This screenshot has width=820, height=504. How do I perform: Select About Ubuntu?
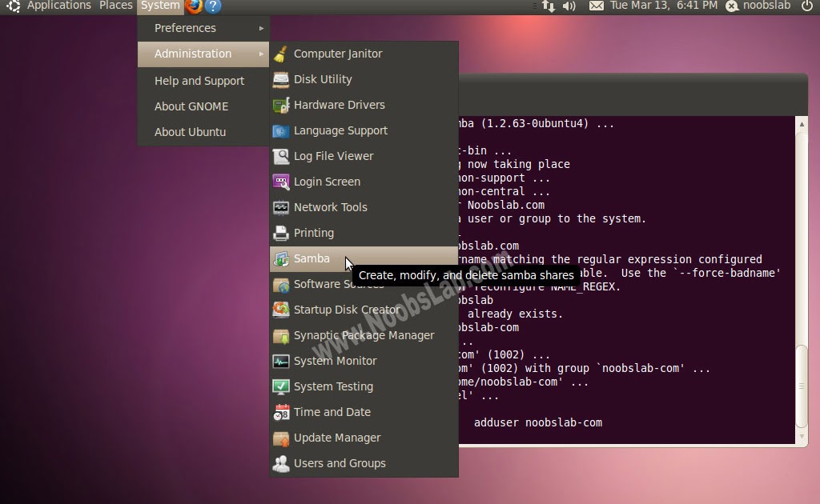(x=203, y=132)
